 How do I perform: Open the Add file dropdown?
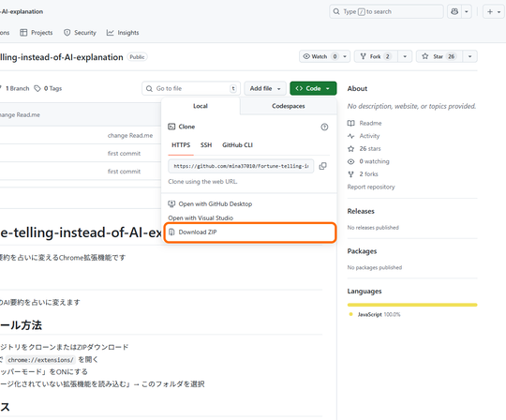coord(265,88)
